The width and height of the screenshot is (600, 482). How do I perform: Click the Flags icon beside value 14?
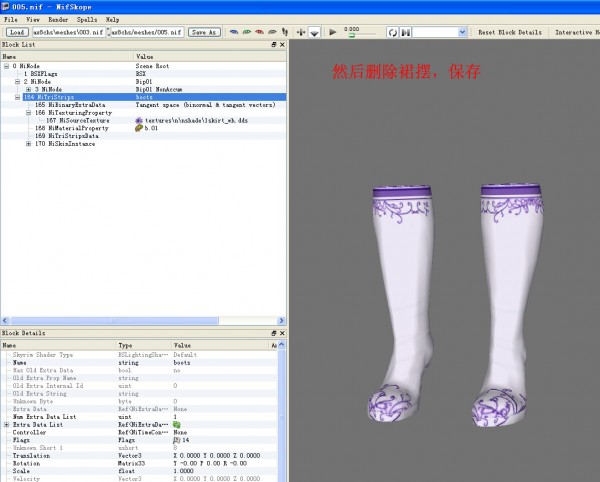click(176, 440)
